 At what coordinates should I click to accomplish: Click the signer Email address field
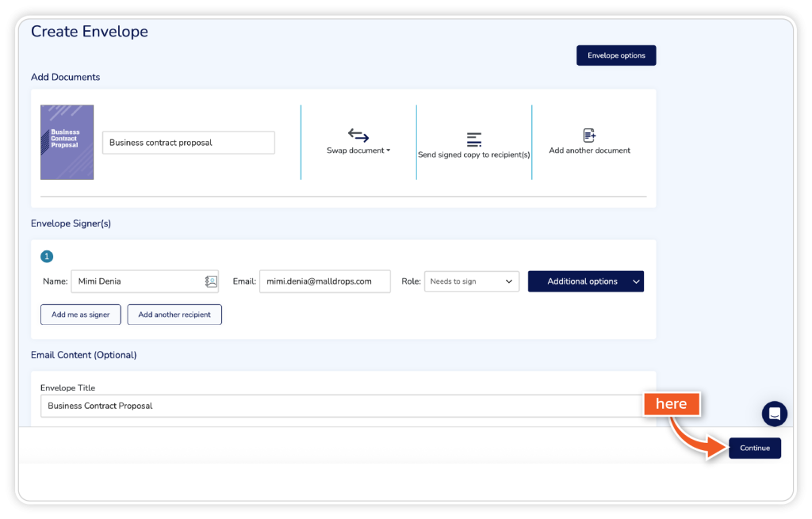[x=324, y=281]
